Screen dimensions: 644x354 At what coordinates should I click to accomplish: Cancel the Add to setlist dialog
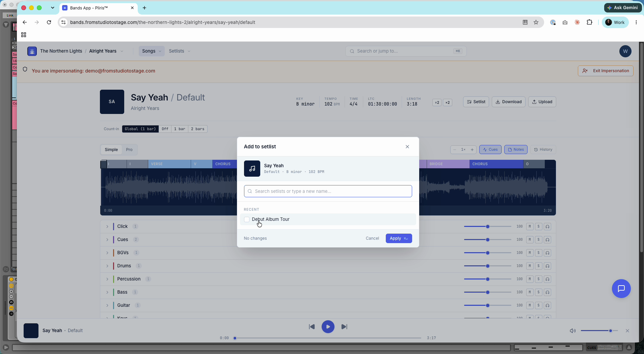tap(372, 238)
